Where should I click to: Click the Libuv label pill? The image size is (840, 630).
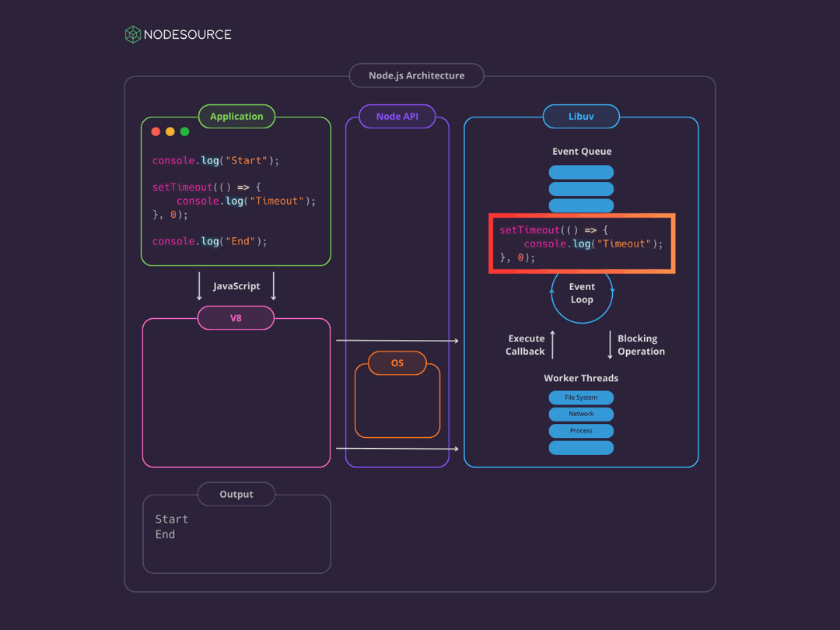pos(581,116)
